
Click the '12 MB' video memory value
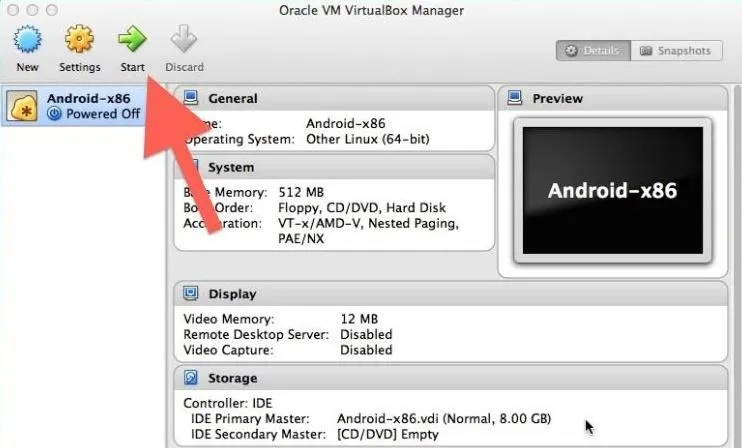click(x=359, y=319)
